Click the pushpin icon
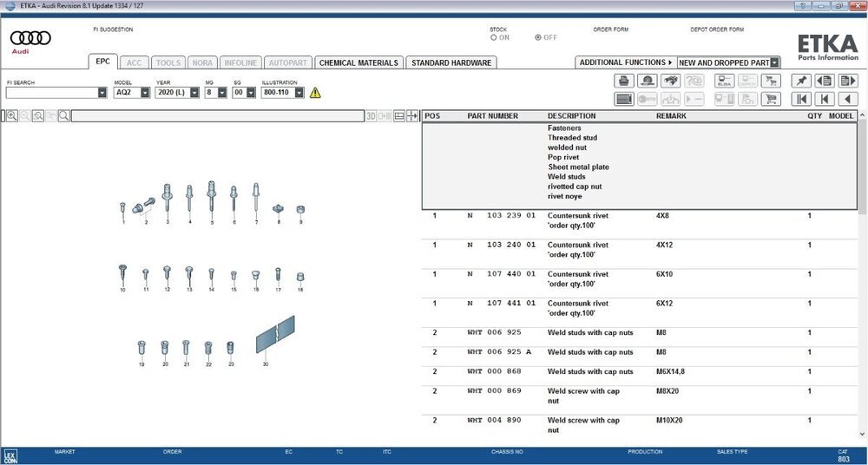868x465 pixels. [801, 81]
